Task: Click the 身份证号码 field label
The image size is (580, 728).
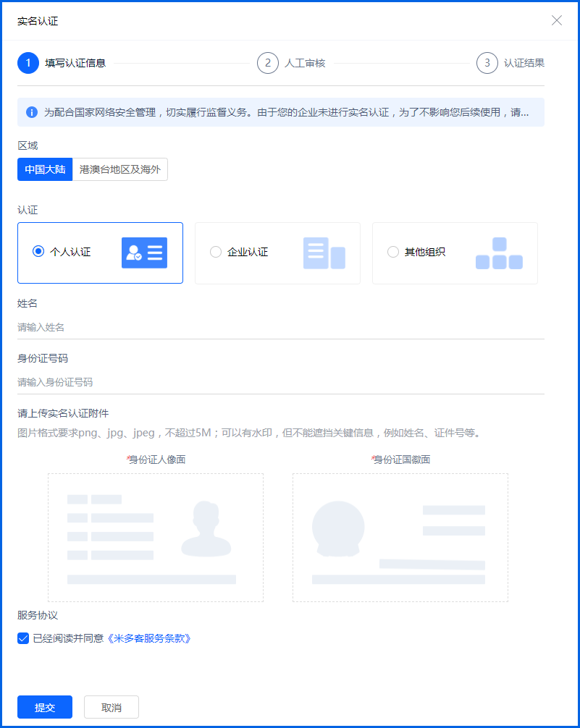Action: 43,358
